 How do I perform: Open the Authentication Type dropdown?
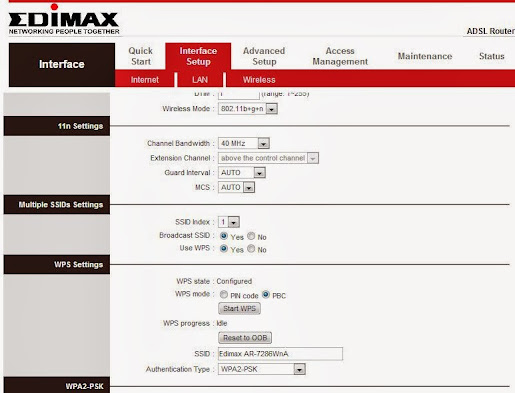tap(262, 369)
